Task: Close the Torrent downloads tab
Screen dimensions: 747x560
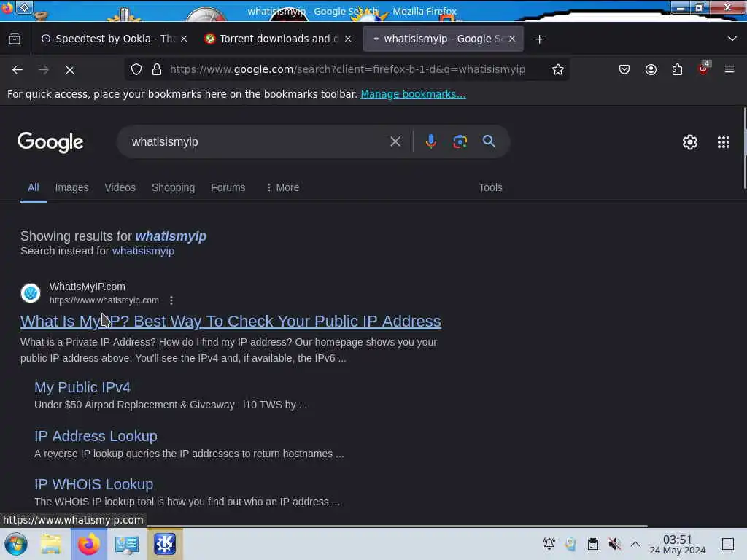Action: point(348,39)
